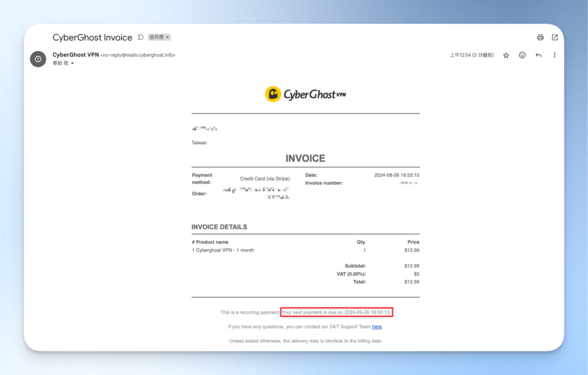Click the 收件匣 label tag
Viewport: 588px width, 375px height.
pyautogui.click(x=156, y=37)
